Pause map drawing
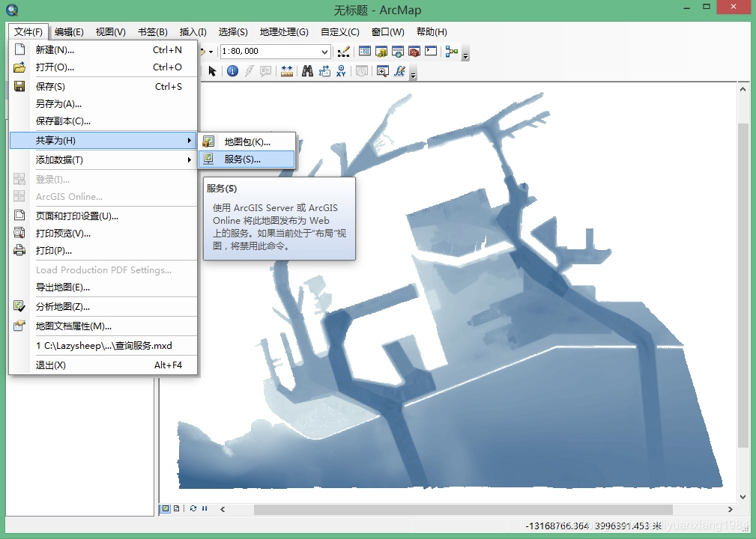Screen dimensions: 756x539 (205, 508)
